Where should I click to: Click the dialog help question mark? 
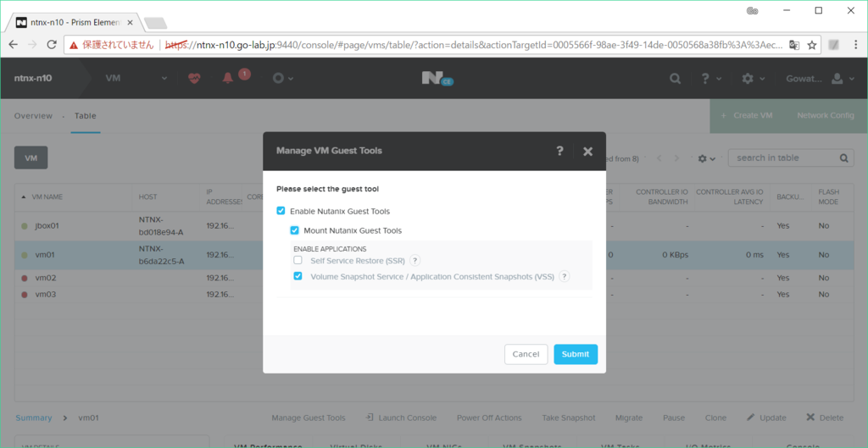559,151
